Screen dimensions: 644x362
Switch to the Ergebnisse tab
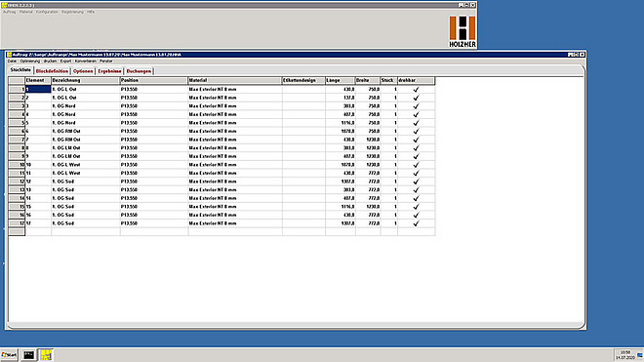pos(109,71)
